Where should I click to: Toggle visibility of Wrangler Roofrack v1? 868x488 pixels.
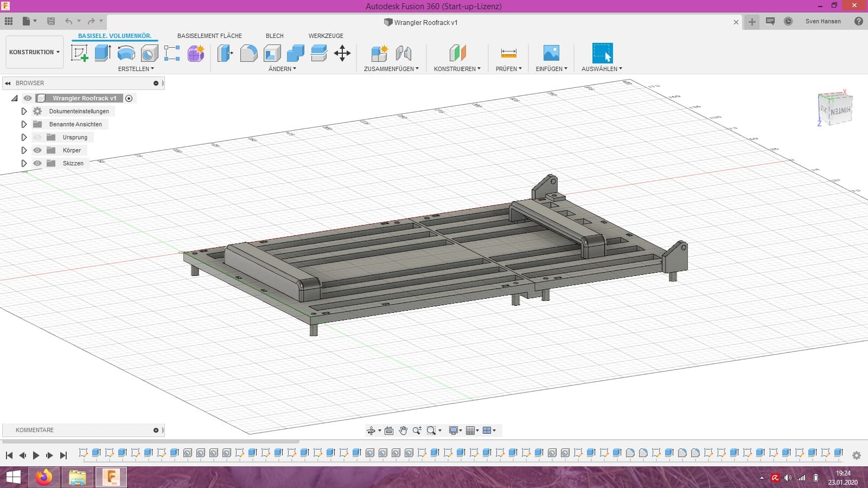28,98
